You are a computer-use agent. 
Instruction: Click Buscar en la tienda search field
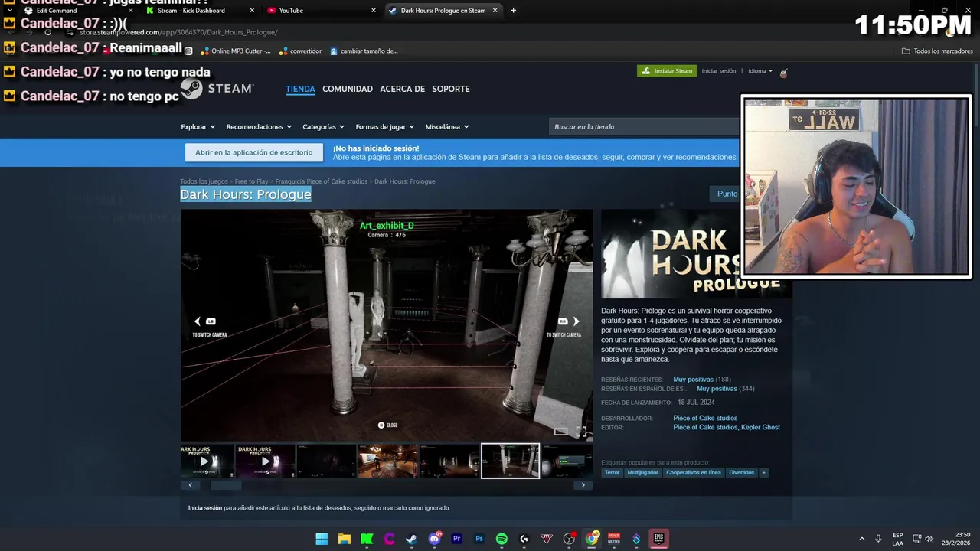pos(645,127)
